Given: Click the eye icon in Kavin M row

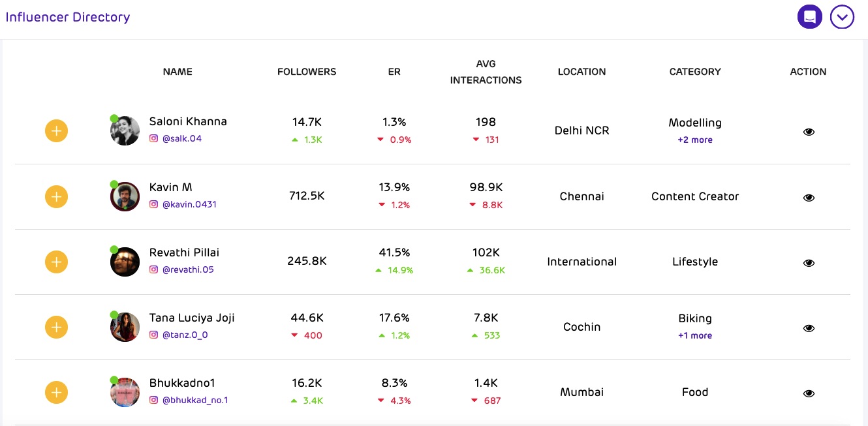Looking at the screenshot, I should tap(809, 198).
